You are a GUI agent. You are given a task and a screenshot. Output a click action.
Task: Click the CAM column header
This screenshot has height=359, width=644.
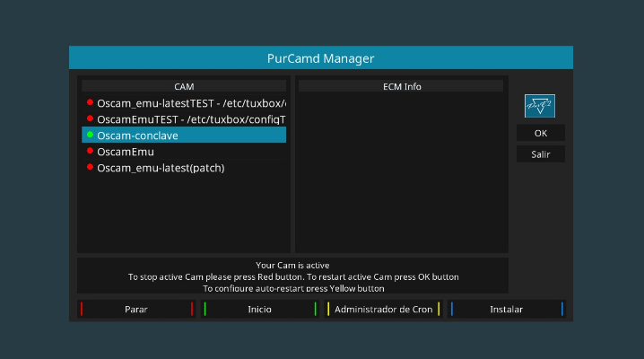click(184, 87)
